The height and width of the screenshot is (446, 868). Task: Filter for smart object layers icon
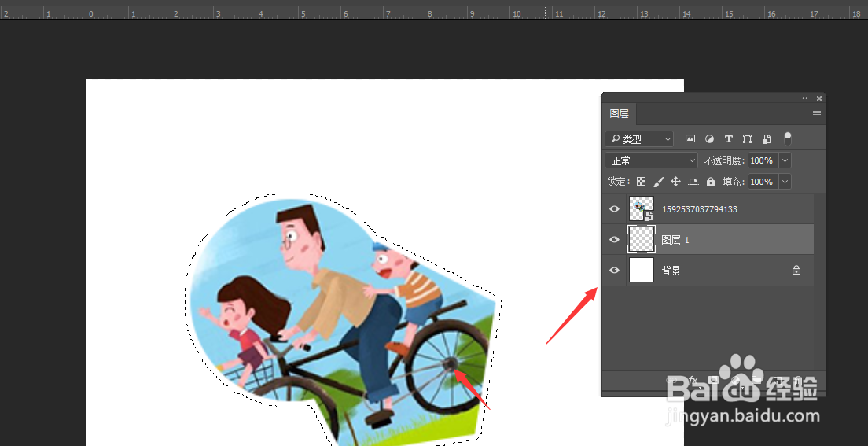[767, 138]
